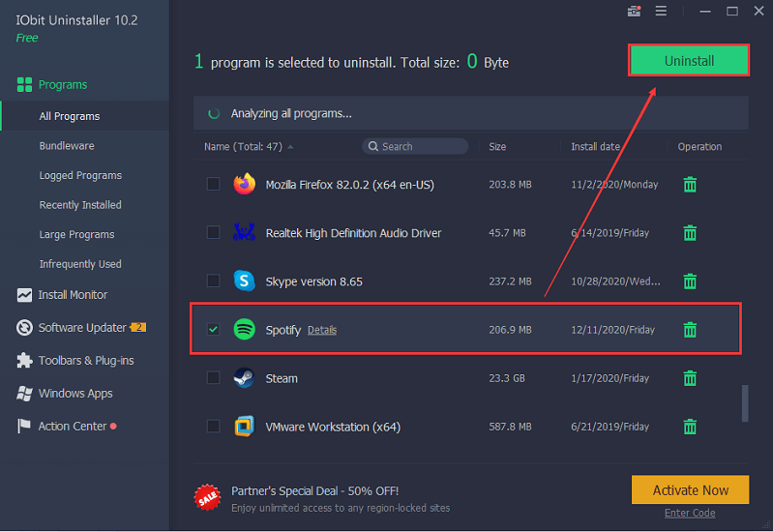The image size is (773, 532).
Task: Click Partner's Special Deal - 50% OFF! text
Action: (x=314, y=491)
